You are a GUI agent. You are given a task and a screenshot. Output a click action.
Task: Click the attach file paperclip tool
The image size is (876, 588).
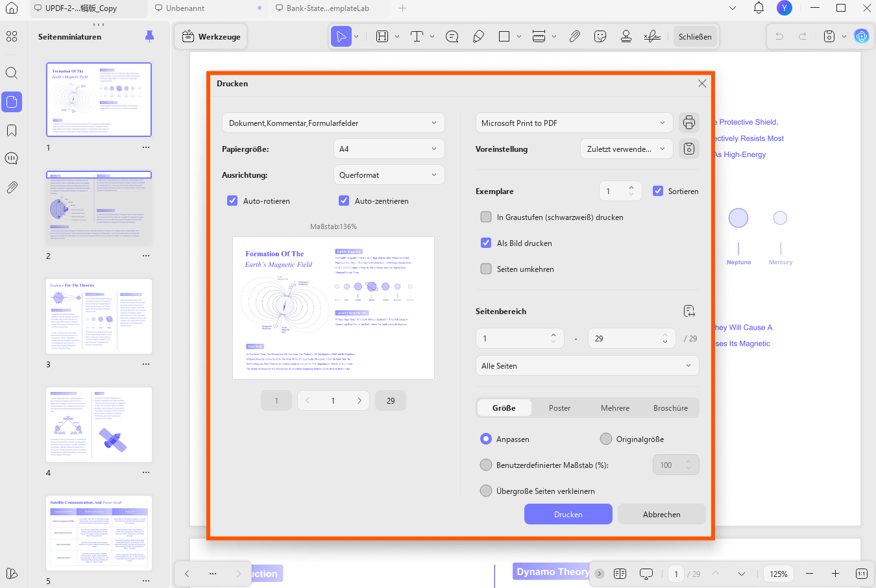pyautogui.click(x=575, y=37)
